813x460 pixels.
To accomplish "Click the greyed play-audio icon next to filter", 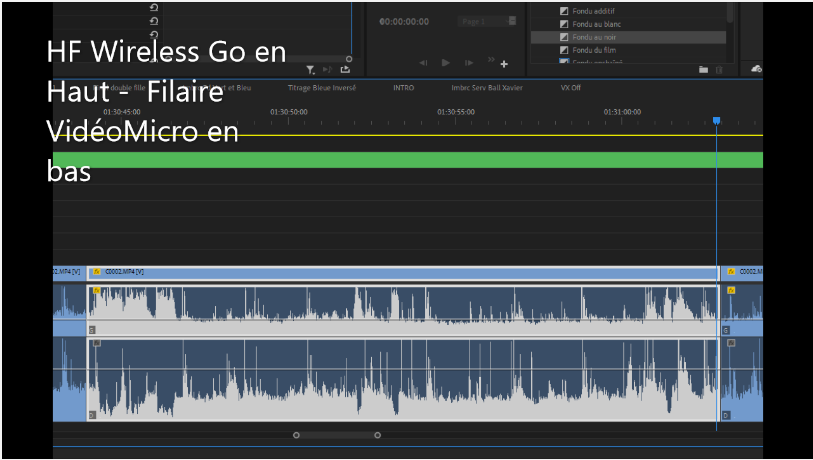I will tap(327, 69).
